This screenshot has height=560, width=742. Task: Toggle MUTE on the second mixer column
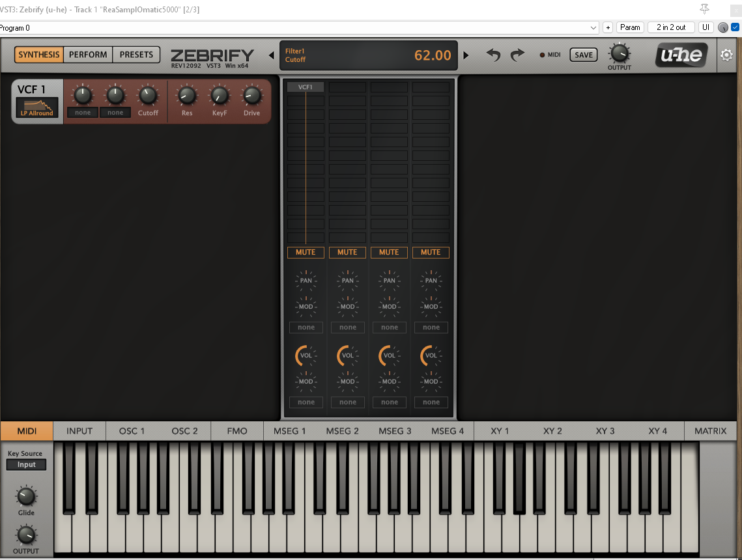pyautogui.click(x=347, y=253)
